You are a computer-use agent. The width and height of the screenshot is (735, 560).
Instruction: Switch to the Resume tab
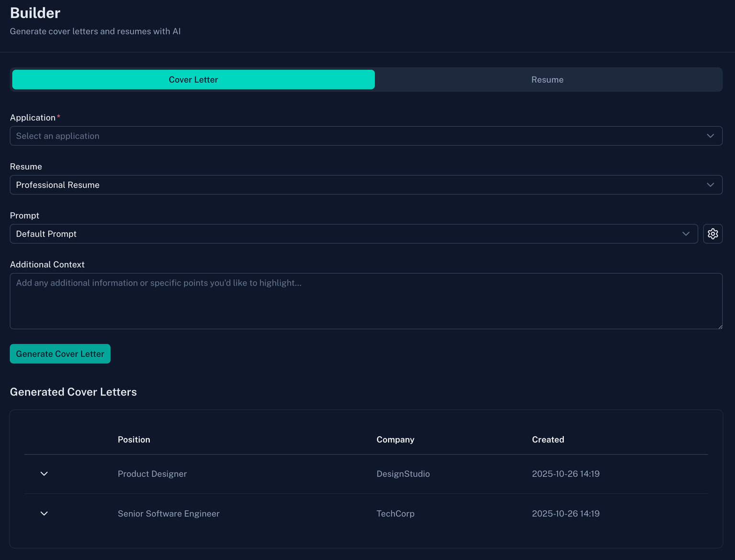pos(547,80)
